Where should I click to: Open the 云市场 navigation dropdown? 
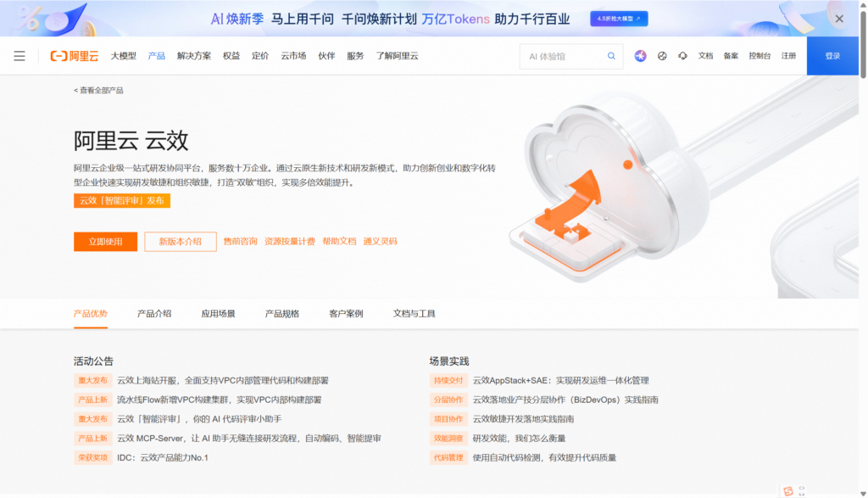point(293,56)
